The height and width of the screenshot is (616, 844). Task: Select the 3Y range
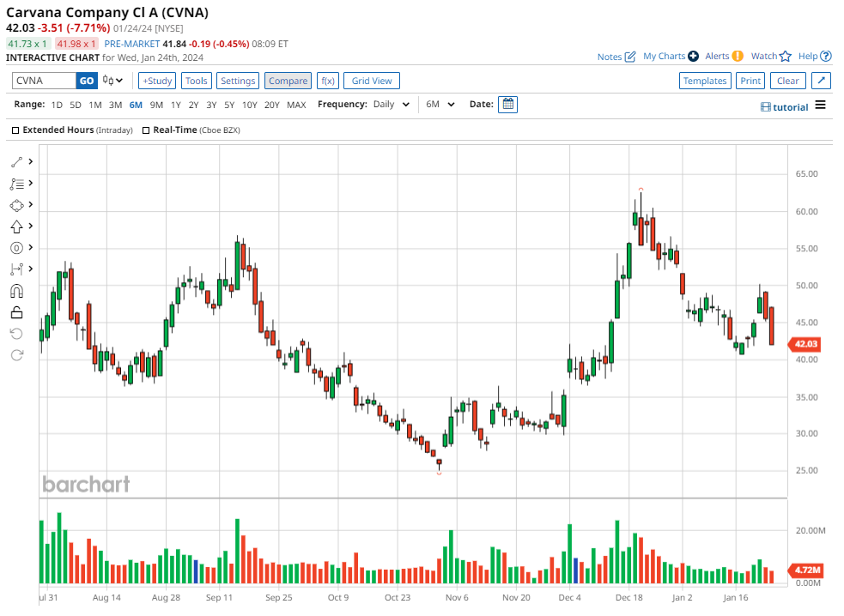(x=211, y=105)
